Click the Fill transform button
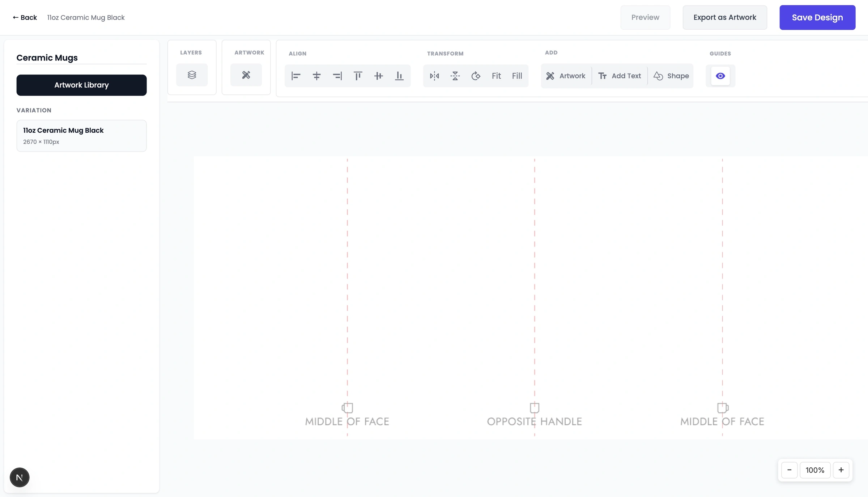Viewport: 868px width, 497px height. point(517,76)
